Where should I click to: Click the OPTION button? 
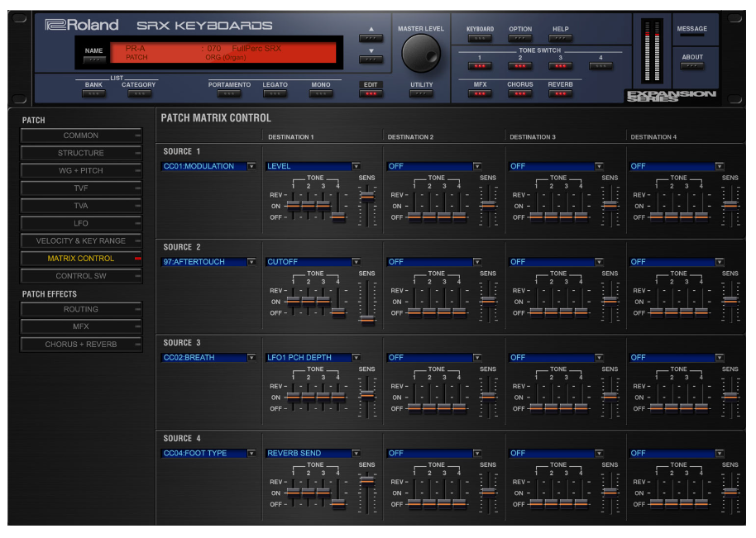tap(520, 38)
